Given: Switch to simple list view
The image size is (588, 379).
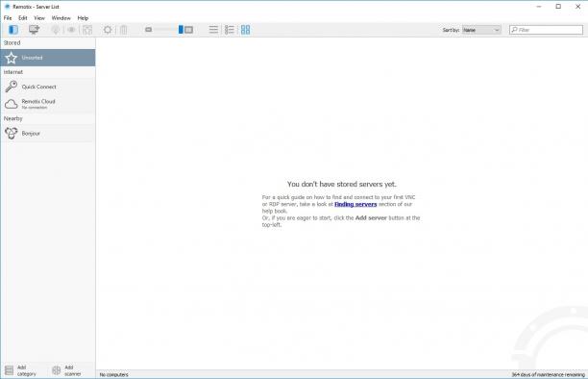Looking at the screenshot, I should [213, 30].
